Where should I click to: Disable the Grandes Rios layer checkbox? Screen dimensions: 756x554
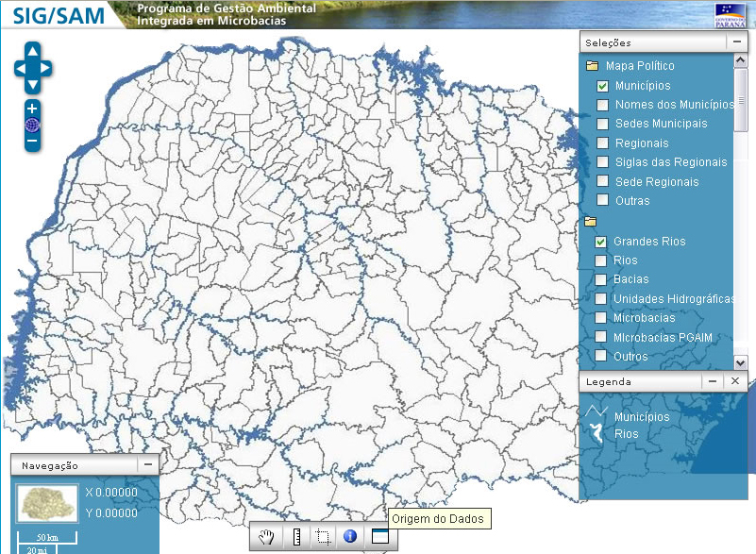[600, 242]
